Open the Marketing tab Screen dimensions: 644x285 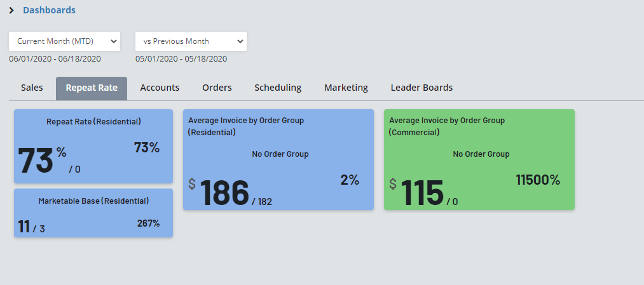346,88
